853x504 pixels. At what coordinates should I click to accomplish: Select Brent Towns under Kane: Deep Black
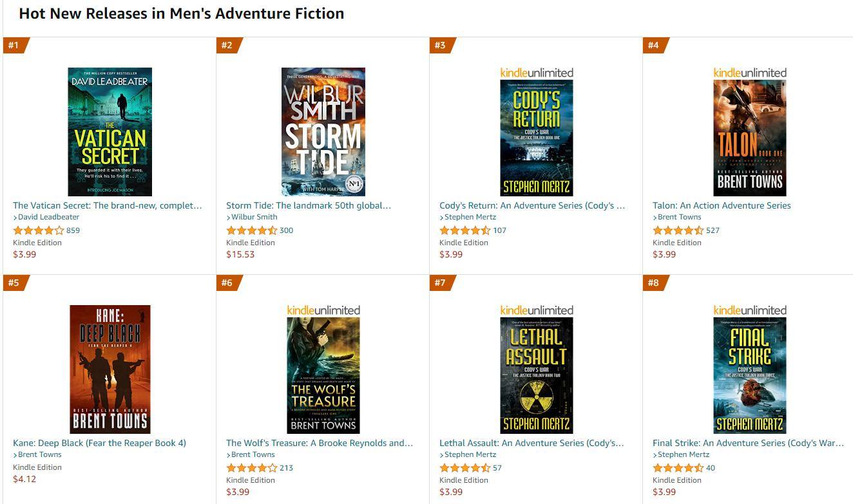pyautogui.click(x=39, y=454)
